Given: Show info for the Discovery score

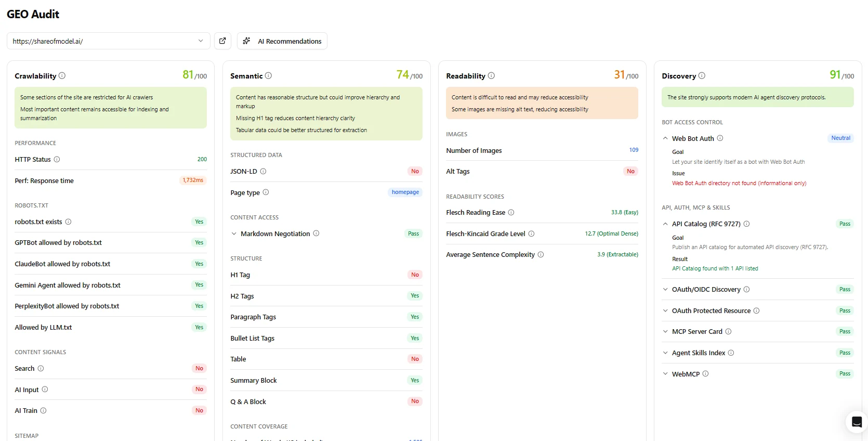Looking at the screenshot, I should coord(702,76).
